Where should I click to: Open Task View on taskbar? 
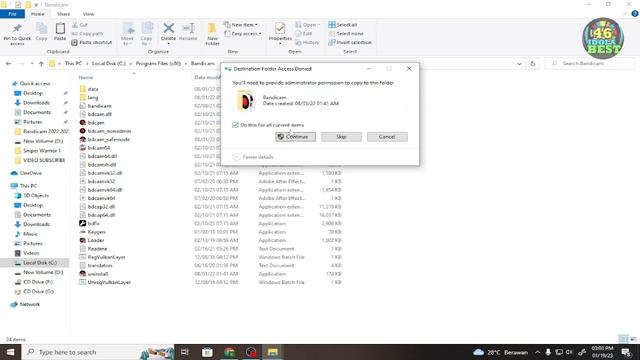[x=184, y=352]
